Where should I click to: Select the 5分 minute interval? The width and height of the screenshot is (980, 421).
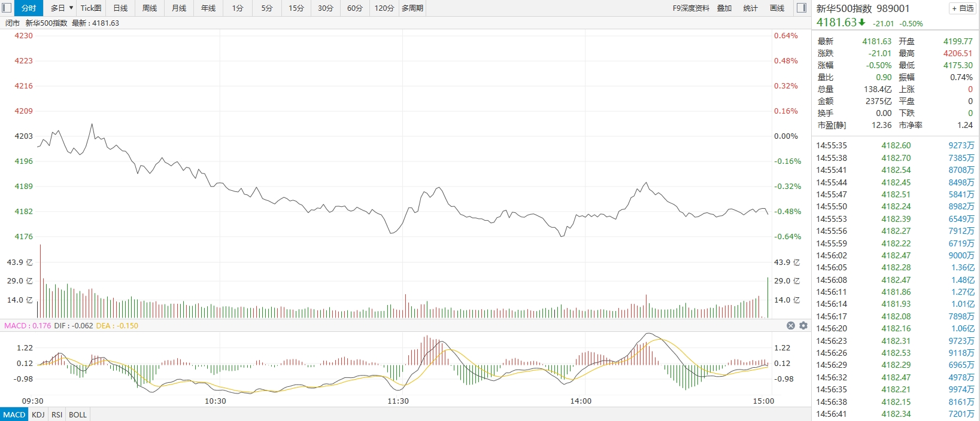point(267,8)
